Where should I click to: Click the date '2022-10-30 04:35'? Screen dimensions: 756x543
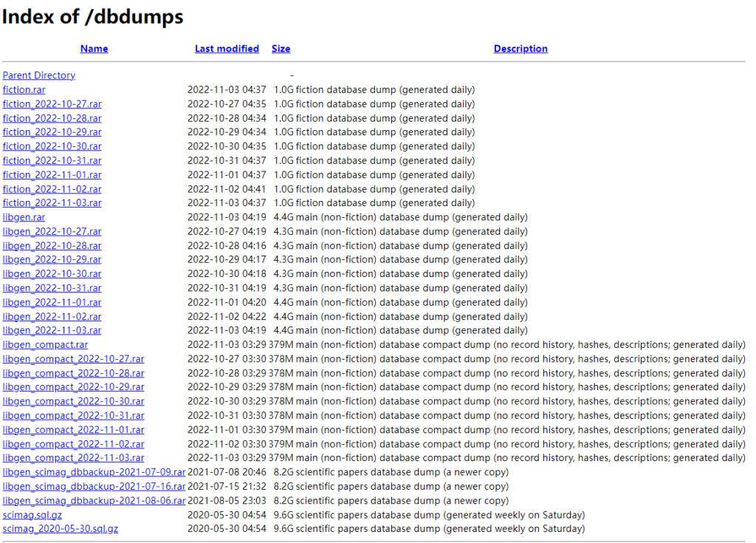click(x=227, y=146)
